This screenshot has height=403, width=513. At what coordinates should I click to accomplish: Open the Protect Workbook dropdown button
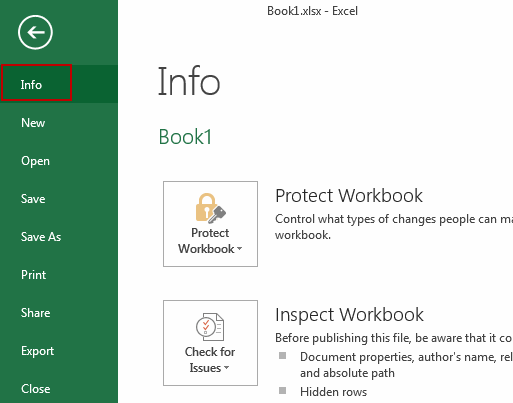(x=210, y=224)
